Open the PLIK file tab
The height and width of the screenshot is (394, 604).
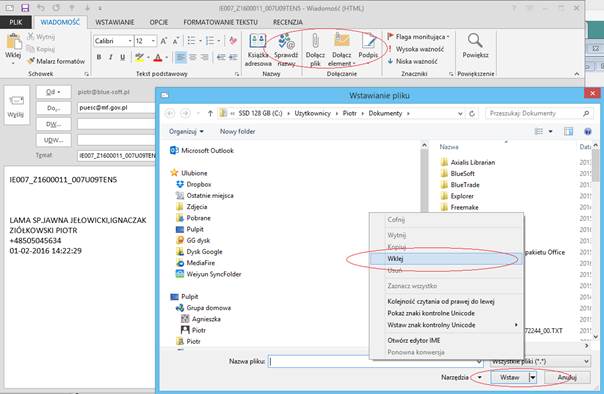tap(15, 22)
